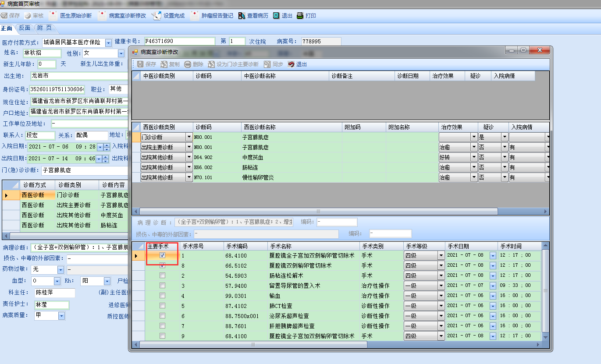Viewport: 601px width, 364px height.
Task: Click the surgery table vertical scrollbar
Action: tap(545, 290)
